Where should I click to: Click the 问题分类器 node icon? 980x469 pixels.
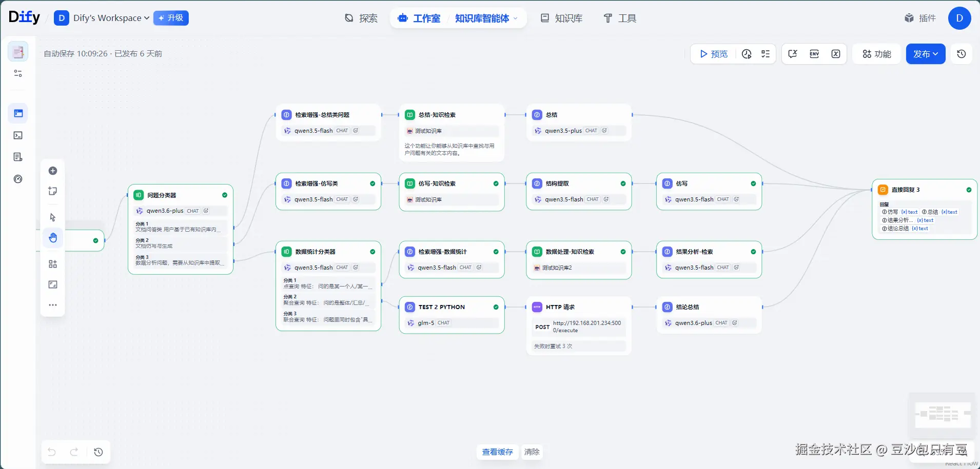coord(139,195)
